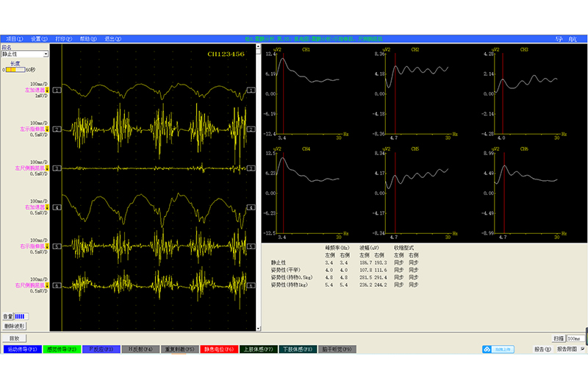Image resolution: width=588 pixels, height=389 pixels.
Task: Click the waveform panel scroll-up arrow
Action: tap(259, 46)
